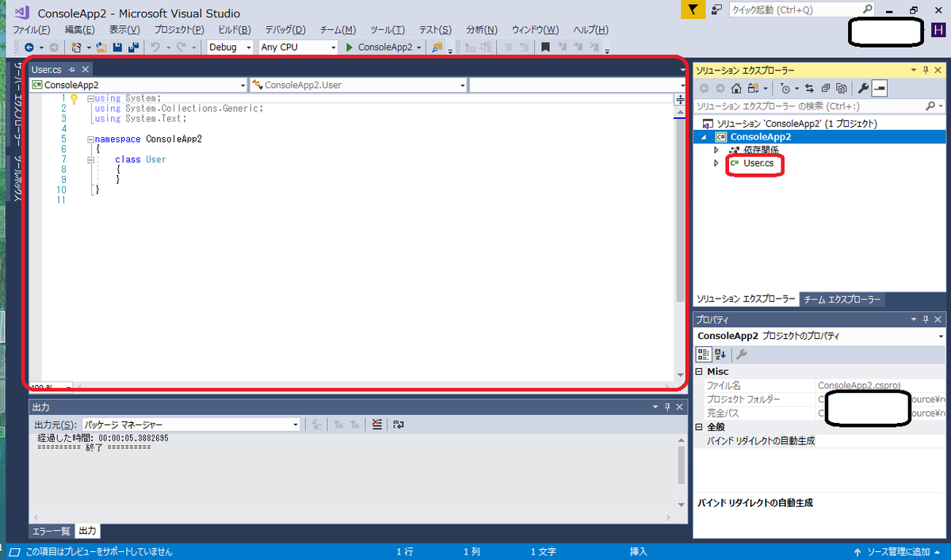Screen dimensions: 951x560
Task: Pin the User.cs tab with the pin icon
Action: pyautogui.click(x=71, y=70)
